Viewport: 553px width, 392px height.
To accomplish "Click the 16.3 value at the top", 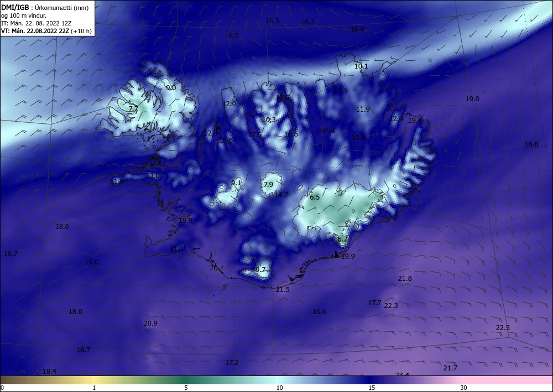I will coord(307,22).
